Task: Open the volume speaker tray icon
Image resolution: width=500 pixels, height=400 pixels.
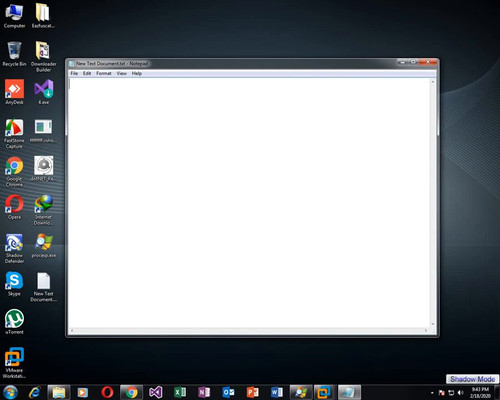Action: click(461, 393)
